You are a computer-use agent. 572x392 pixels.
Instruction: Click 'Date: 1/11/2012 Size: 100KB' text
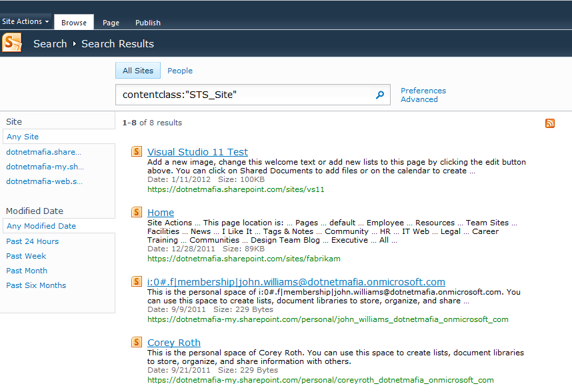coord(206,179)
